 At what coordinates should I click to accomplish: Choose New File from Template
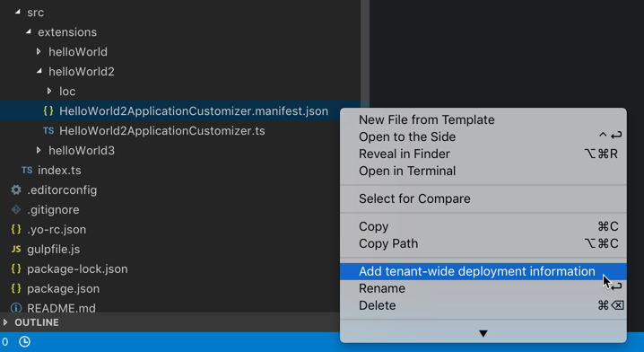[483, 119]
